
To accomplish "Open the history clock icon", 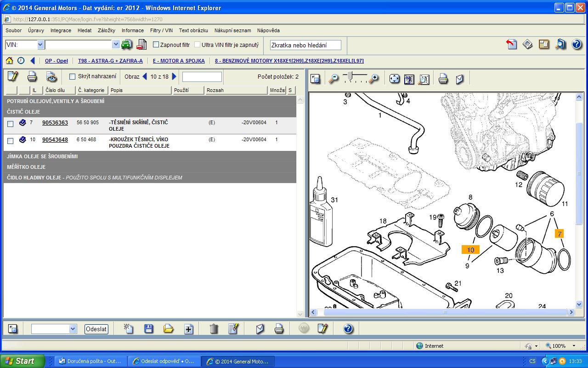I will pos(21,61).
